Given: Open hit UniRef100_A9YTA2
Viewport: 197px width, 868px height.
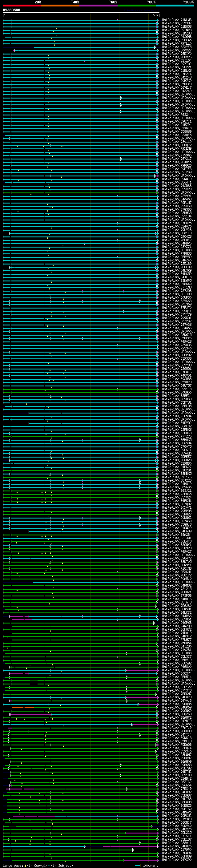Looking at the screenshot, I should (177, 64).
